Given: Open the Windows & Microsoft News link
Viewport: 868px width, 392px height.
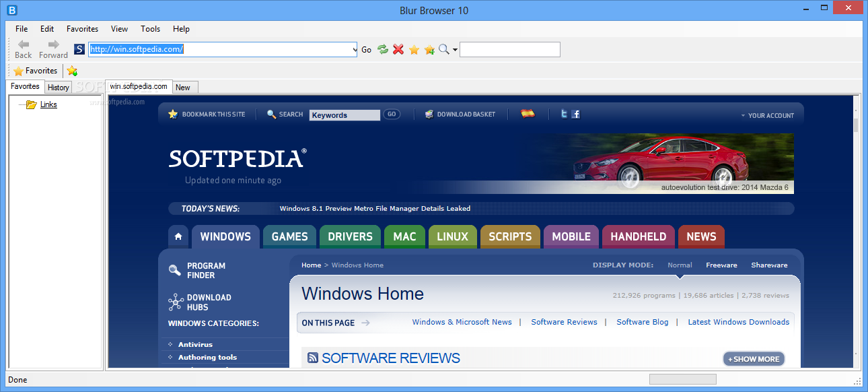Looking at the screenshot, I should (x=462, y=322).
